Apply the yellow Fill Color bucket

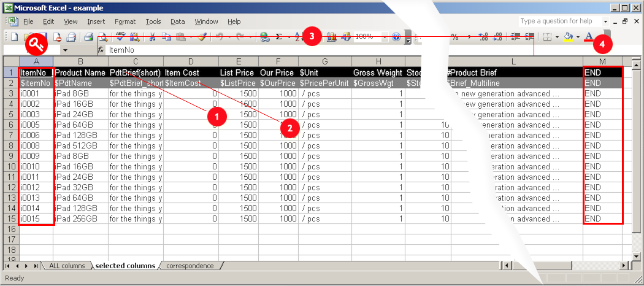[x=568, y=37]
